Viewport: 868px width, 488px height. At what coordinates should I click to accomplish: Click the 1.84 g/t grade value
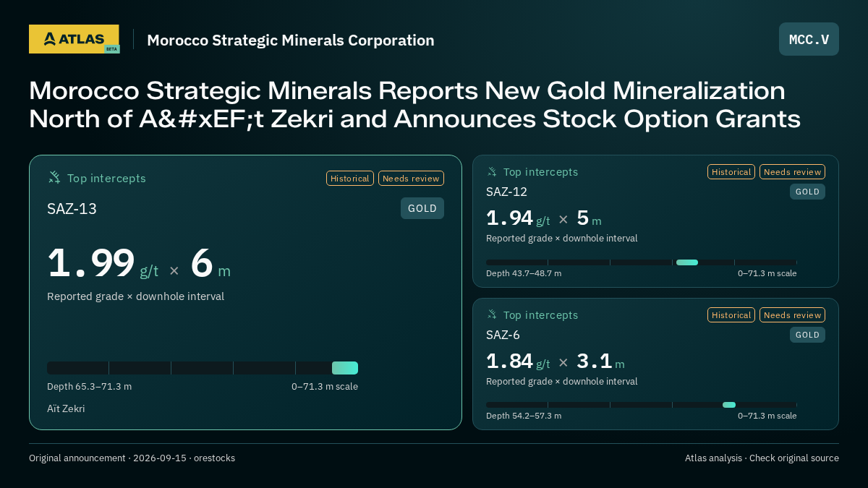tap(518, 361)
